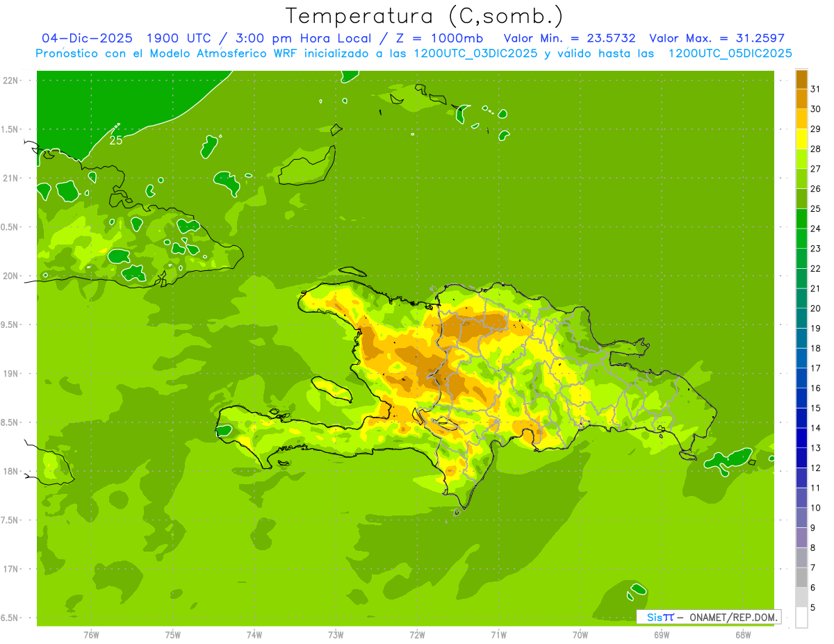Click longitude label '68W'
834x644 pixels.
[x=743, y=635]
